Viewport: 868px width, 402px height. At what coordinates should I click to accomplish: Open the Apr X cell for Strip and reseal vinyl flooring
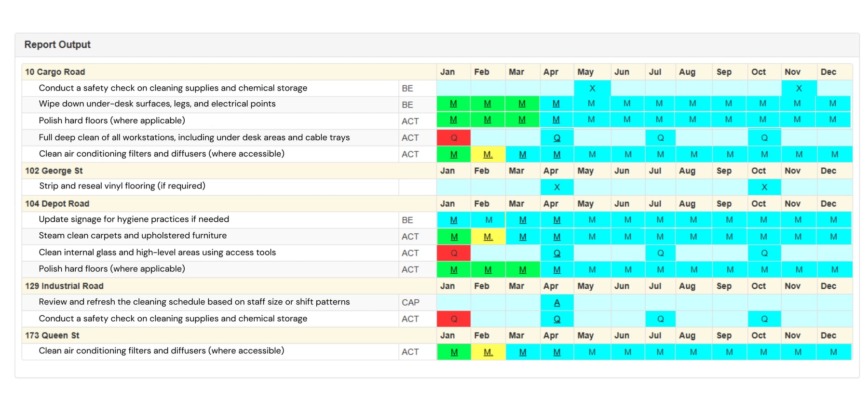point(557,187)
